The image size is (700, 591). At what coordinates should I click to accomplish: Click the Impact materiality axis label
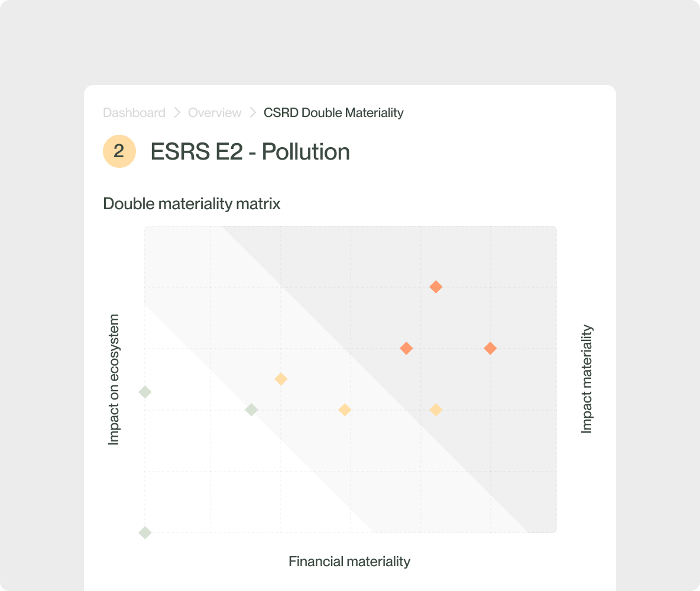coord(586,379)
